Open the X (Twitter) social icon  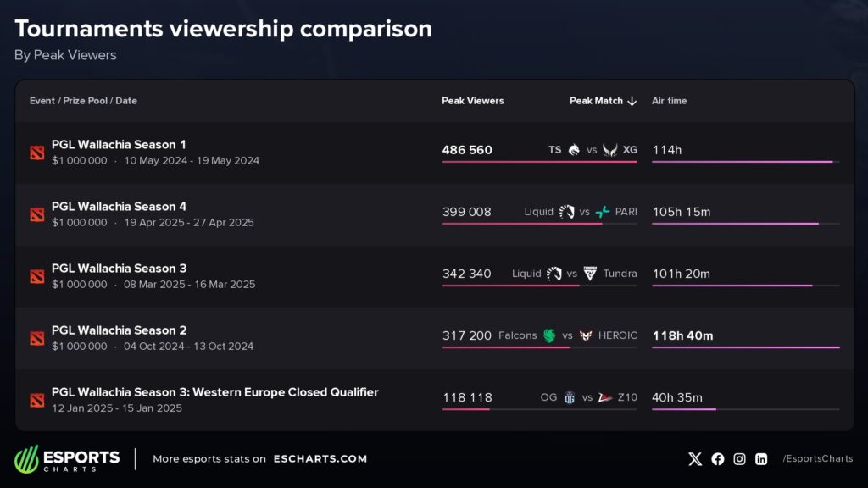[695, 458]
